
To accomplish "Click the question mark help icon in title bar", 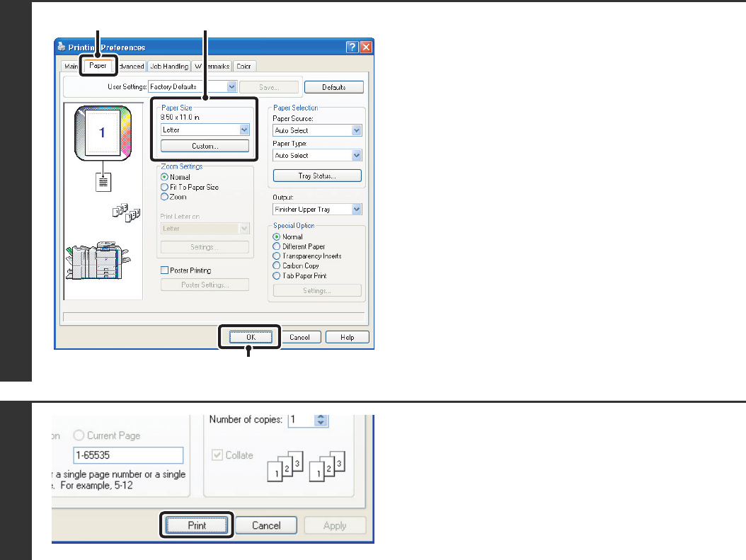I will click(352, 47).
